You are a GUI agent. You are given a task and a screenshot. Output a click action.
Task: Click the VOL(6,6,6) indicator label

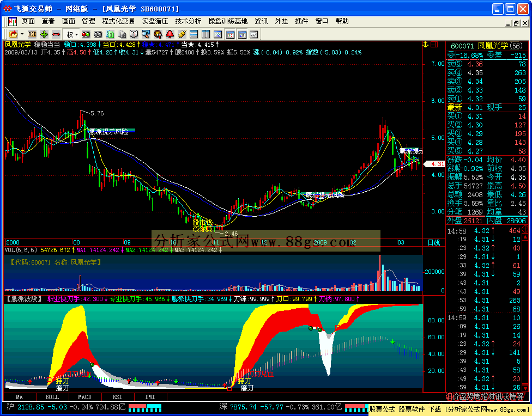(21, 250)
